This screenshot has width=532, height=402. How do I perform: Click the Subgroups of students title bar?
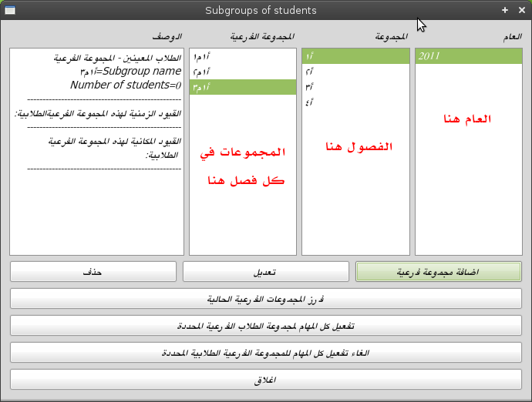(261, 10)
